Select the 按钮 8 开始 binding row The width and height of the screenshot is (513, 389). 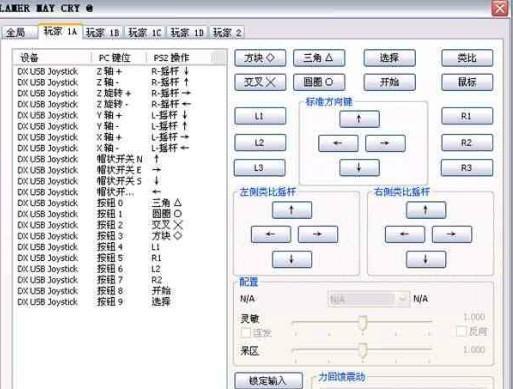point(119,291)
